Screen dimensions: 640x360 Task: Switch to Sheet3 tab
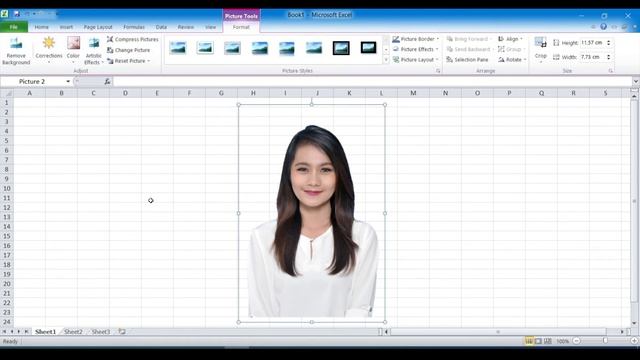coord(100,332)
